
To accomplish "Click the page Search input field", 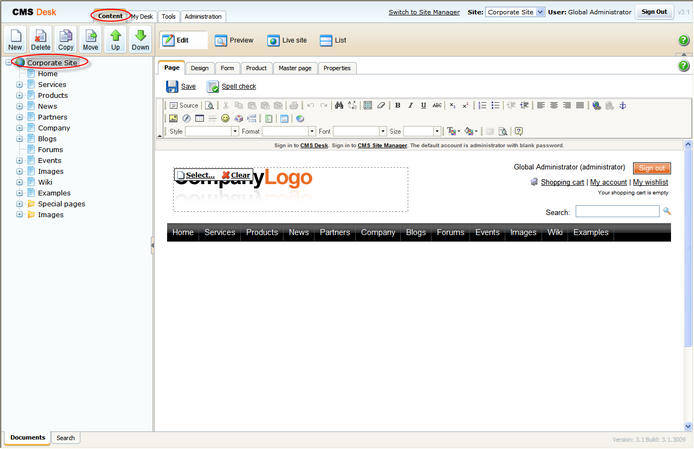I will pos(617,212).
